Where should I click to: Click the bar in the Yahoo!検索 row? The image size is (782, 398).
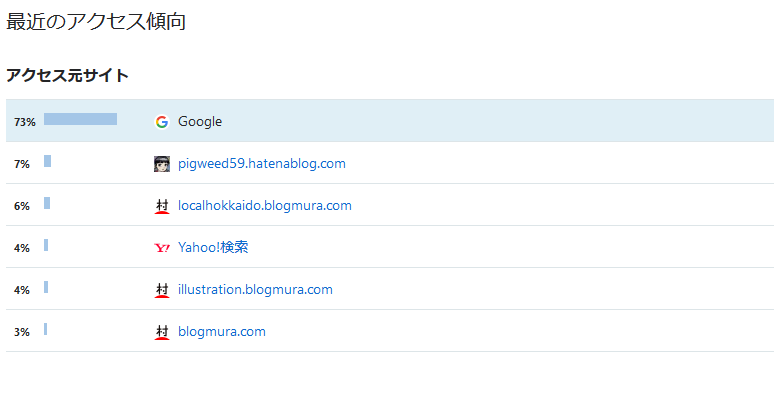pyautogui.click(x=46, y=244)
